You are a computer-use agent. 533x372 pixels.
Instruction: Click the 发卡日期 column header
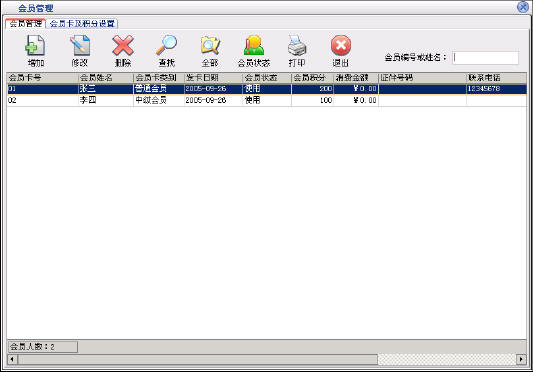213,78
